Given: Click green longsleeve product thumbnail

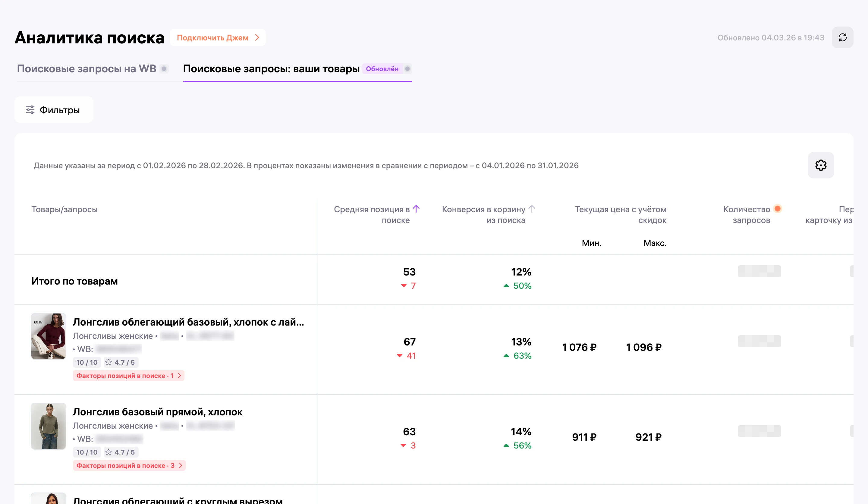Looking at the screenshot, I should [x=49, y=426].
